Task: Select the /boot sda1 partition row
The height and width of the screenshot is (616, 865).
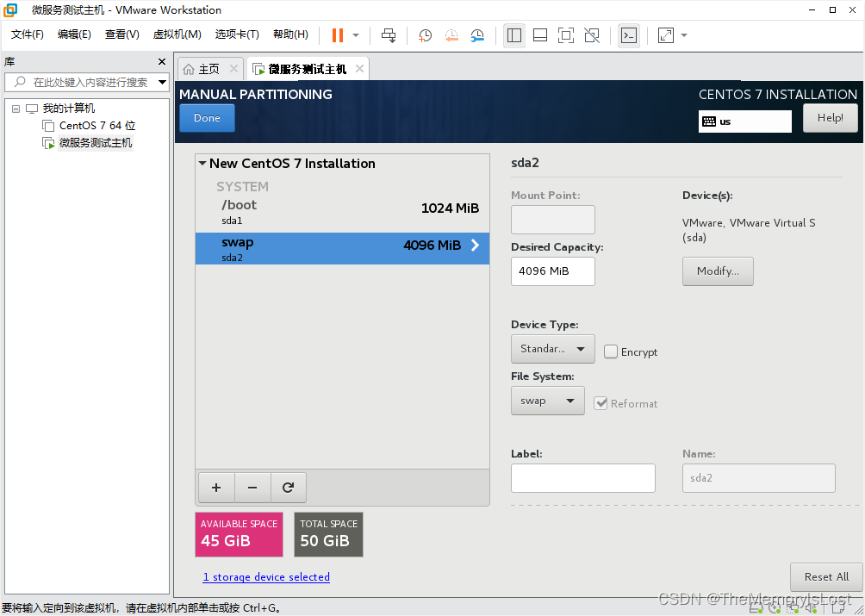Action: [x=342, y=212]
